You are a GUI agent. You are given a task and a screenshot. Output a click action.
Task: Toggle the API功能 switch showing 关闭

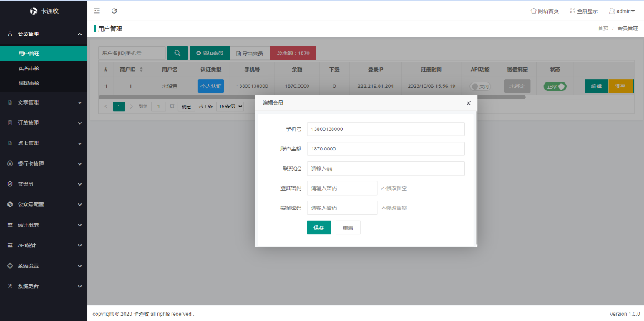click(x=480, y=86)
